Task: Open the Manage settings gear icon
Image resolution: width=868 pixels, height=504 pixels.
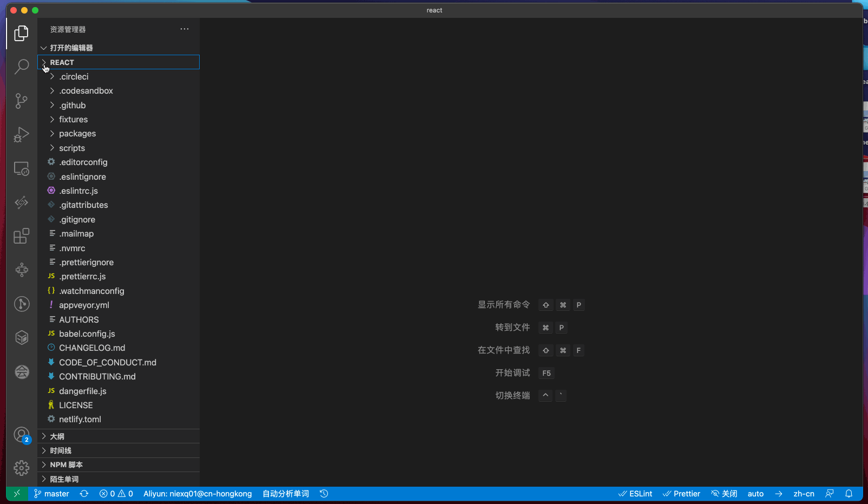Action: [x=21, y=468]
